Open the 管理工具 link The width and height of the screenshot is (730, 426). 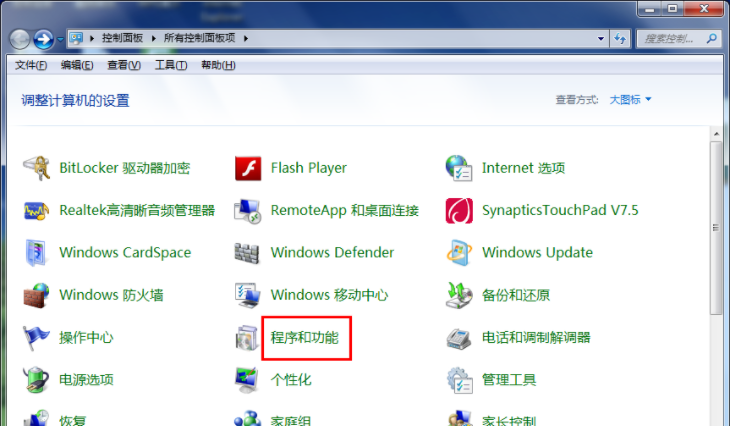tap(509, 380)
